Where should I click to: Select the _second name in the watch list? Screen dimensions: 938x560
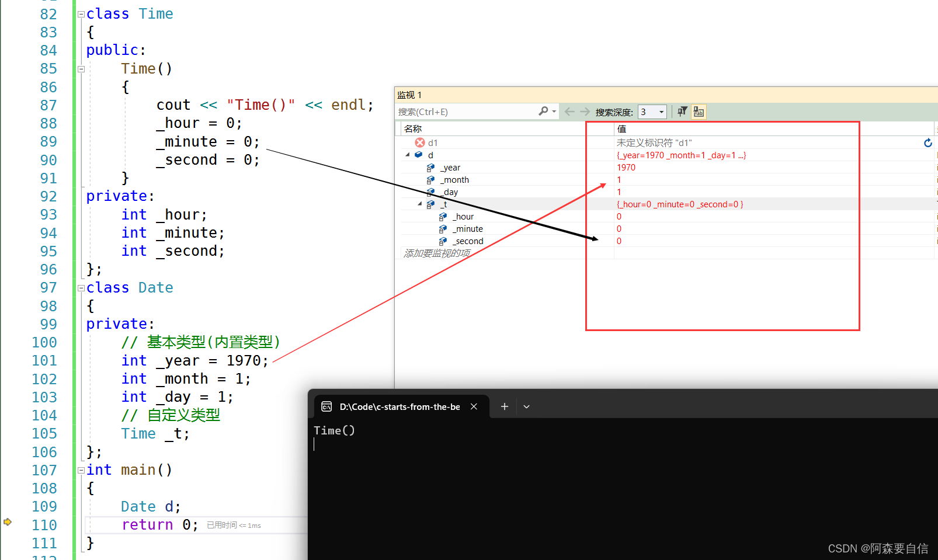[468, 241]
